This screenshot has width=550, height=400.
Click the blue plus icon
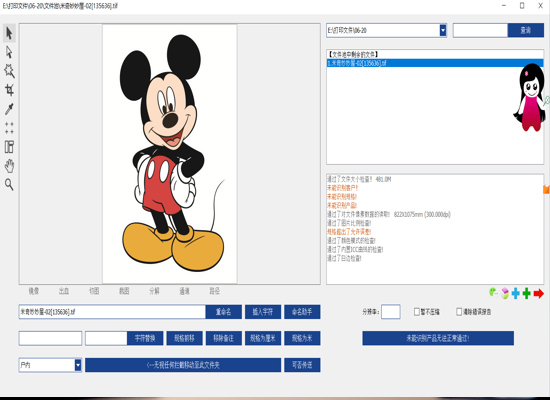pos(516,293)
